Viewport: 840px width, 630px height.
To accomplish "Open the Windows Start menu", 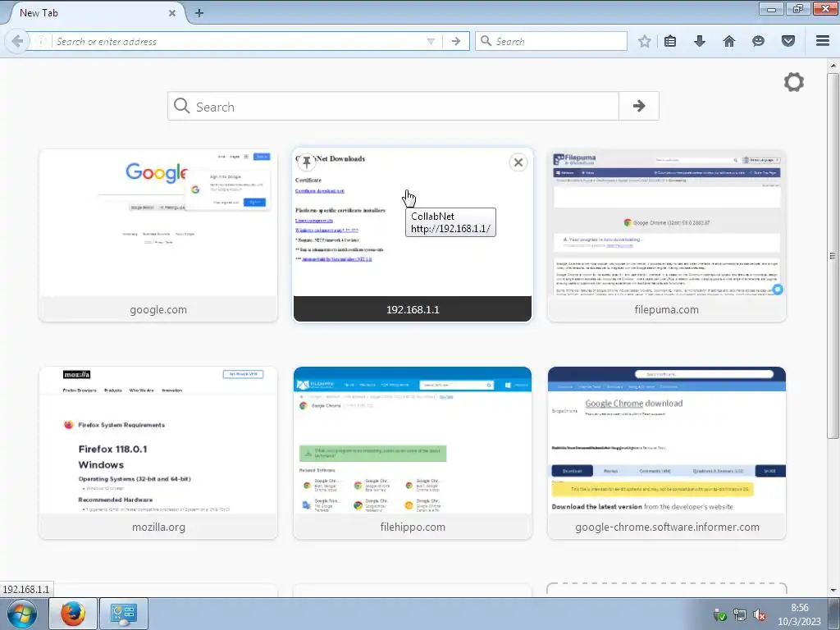I will 22,614.
